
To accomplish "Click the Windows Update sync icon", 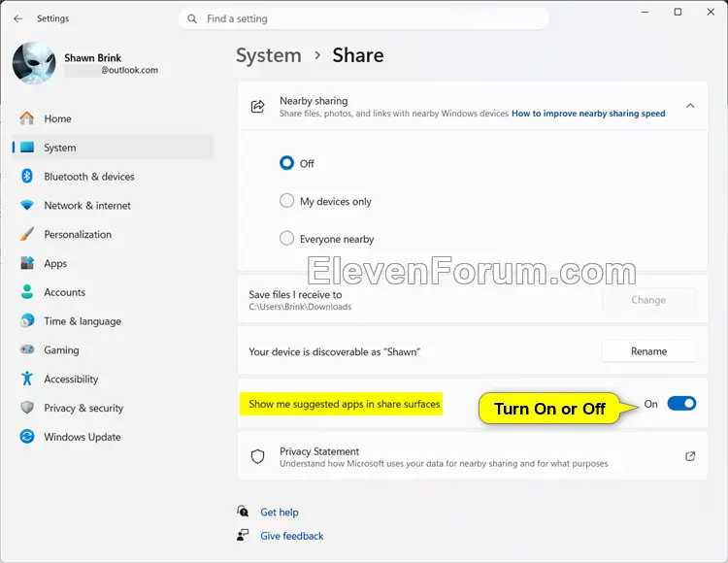I will [x=27, y=436].
